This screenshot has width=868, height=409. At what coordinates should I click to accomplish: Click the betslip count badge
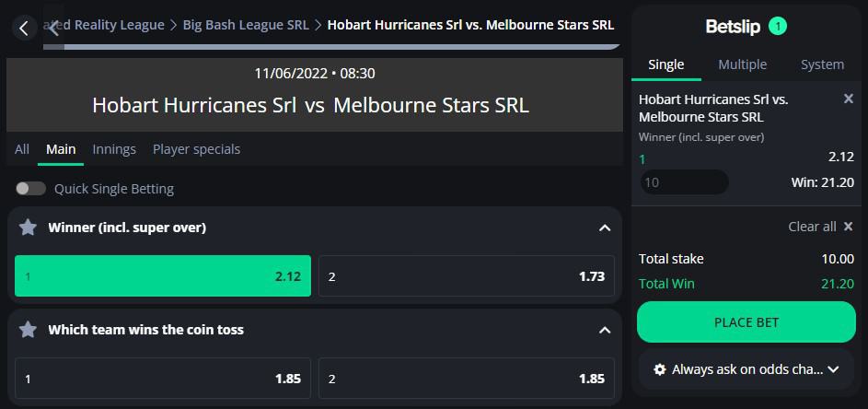[778, 26]
